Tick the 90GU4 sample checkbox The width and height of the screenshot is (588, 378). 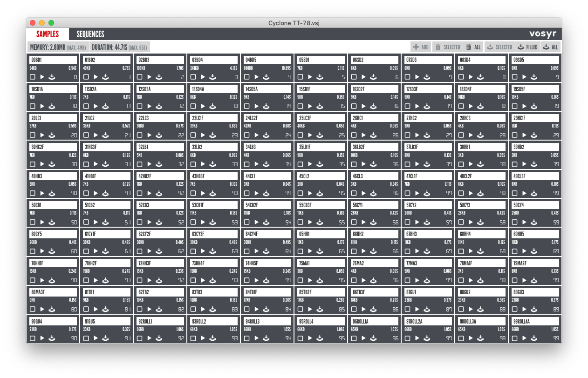click(33, 338)
